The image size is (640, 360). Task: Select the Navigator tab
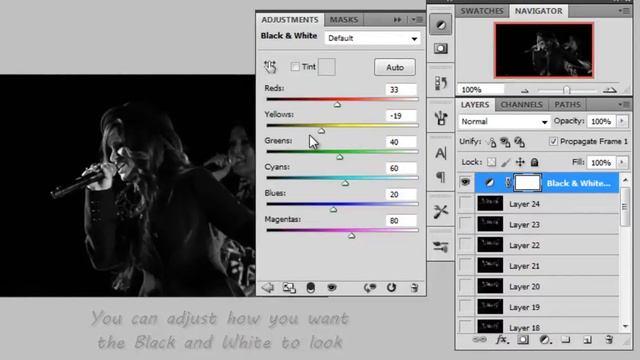[538, 11]
